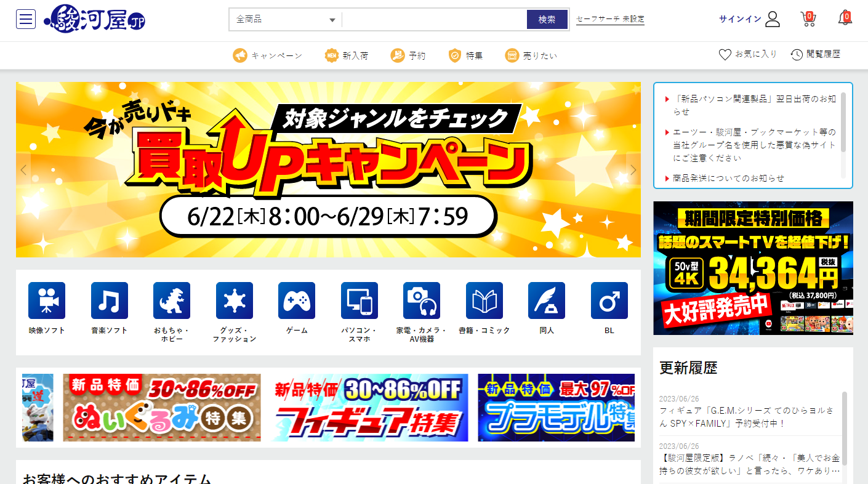This screenshot has height=484, width=868.
Task: Open the 同人 quill pen category icon
Action: tap(547, 300)
